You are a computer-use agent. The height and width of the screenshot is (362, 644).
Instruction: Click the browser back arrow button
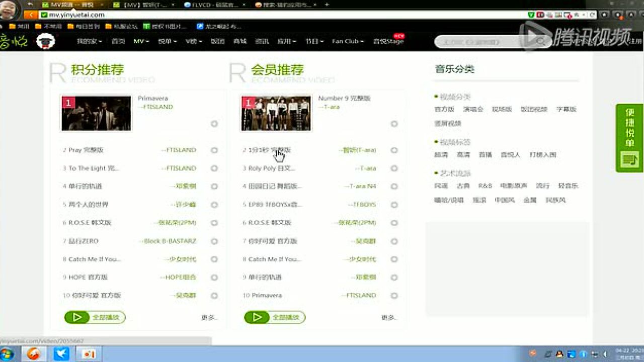tap(31, 15)
